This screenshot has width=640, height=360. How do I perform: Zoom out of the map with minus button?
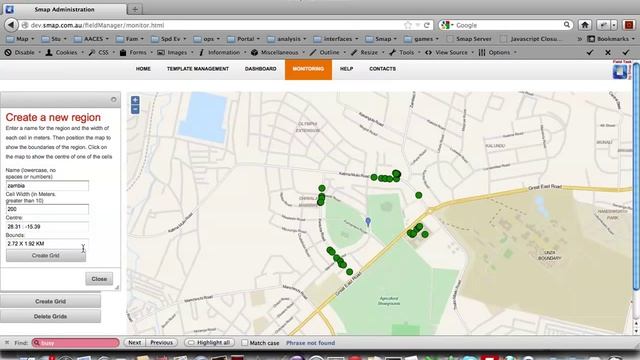click(x=135, y=109)
